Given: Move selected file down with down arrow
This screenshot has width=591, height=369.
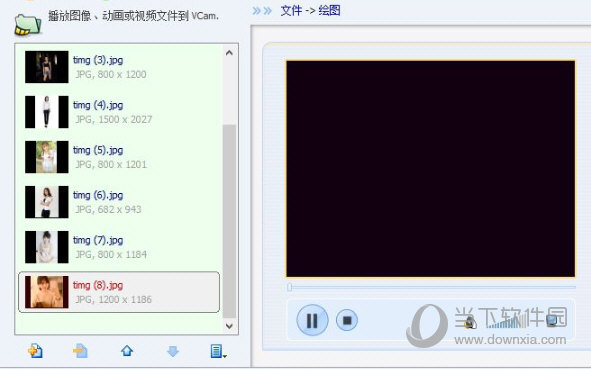Looking at the screenshot, I should pos(173,351).
